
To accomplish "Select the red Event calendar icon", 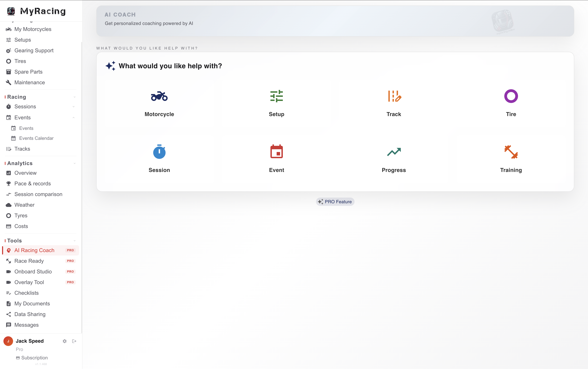I will [276, 151].
